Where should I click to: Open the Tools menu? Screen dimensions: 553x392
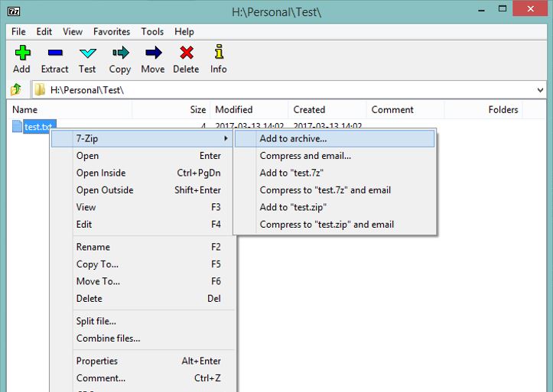[x=152, y=31]
